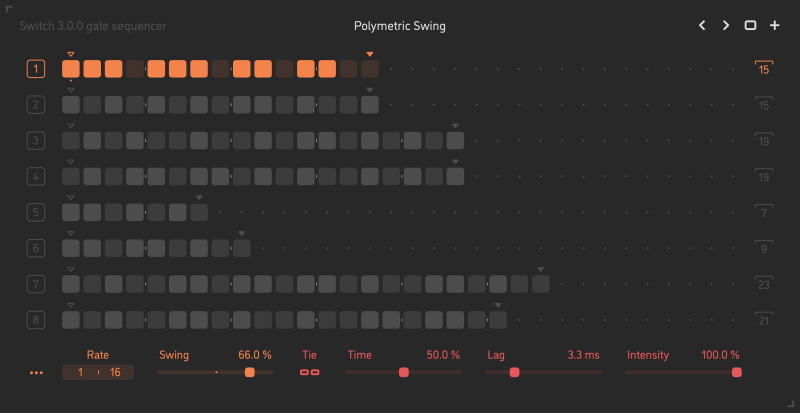800x413 pixels.
Task: Go to previous preset with left chevron
Action: pyautogui.click(x=702, y=26)
